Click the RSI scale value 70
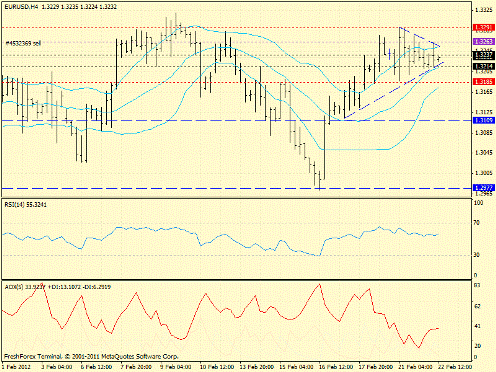This screenshot has height=372, width=496. point(477,223)
